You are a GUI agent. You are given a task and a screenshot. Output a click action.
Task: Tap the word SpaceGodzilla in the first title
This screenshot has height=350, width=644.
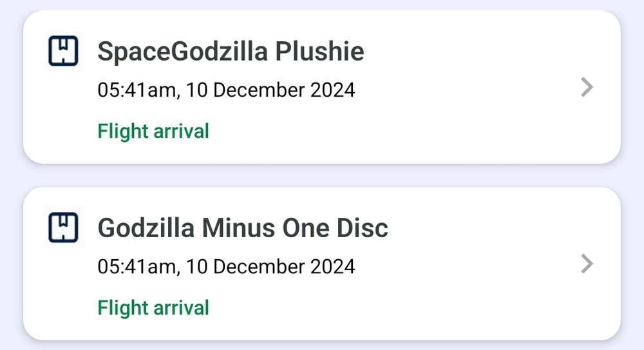(182, 52)
